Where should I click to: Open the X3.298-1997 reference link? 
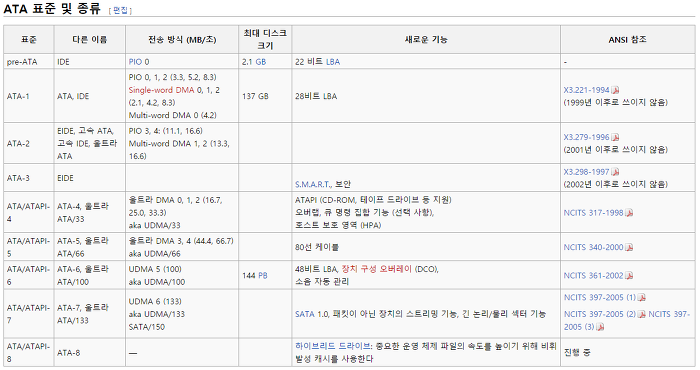click(x=586, y=172)
